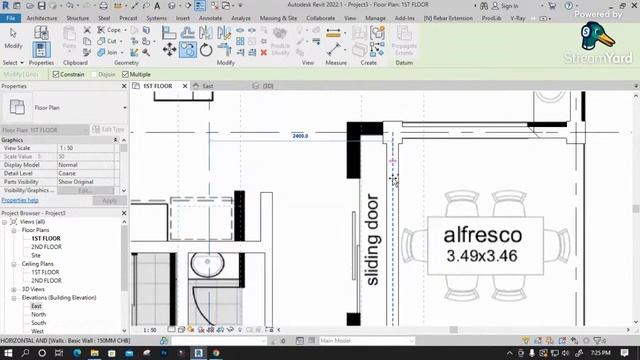Open the Floor Plan type selector dropdown
This screenshot has height=360, width=640.
124,108
